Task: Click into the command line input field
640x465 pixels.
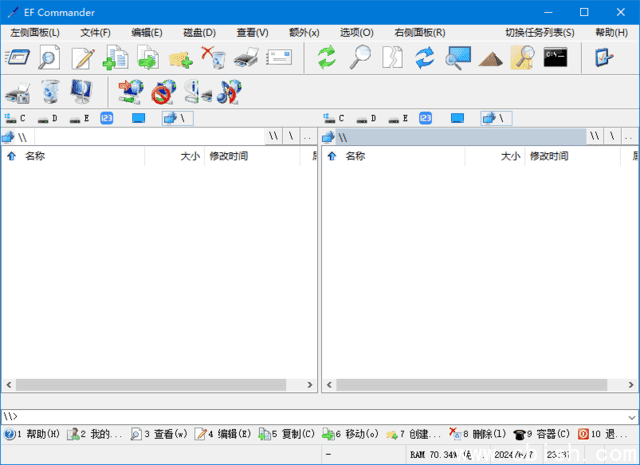Action: (314, 416)
